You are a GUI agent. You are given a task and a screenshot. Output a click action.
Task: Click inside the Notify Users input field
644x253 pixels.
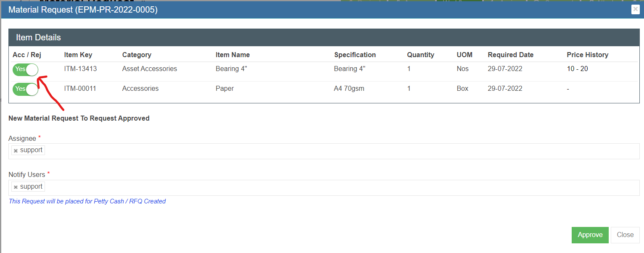tap(336, 188)
